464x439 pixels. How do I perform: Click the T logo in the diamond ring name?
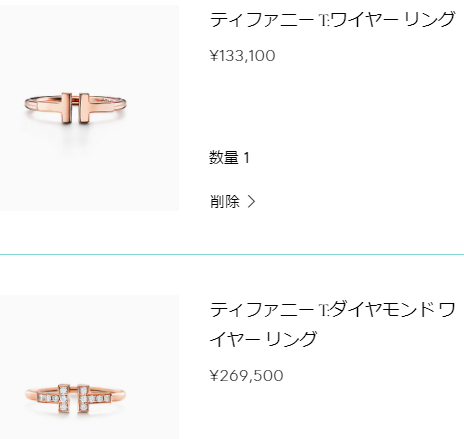[x=324, y=310]
